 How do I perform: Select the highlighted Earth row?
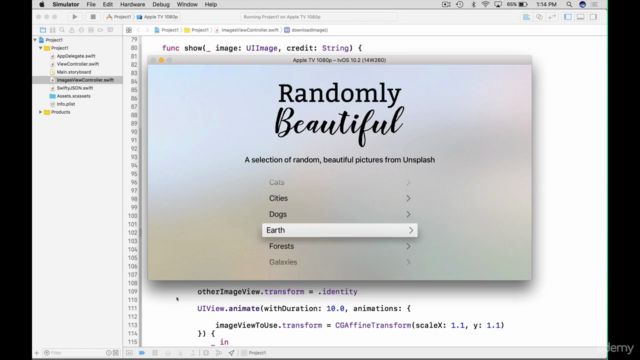coord(340,230)
